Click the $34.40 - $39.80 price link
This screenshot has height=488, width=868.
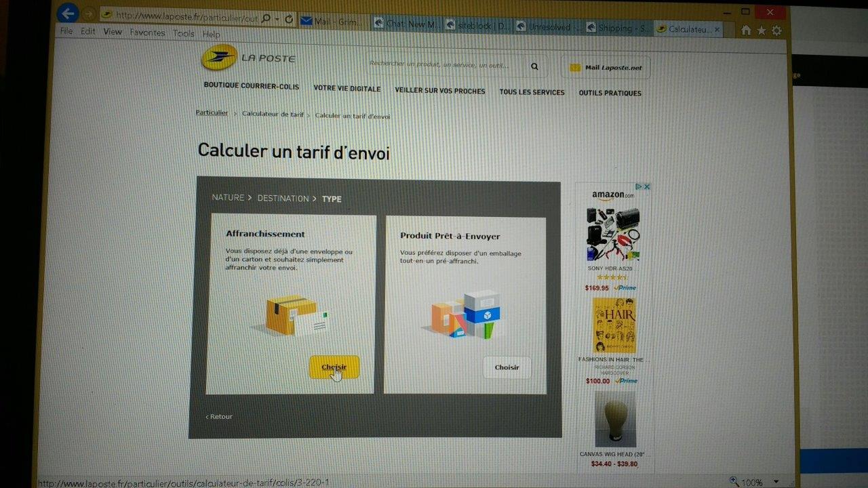[x=614, y=464]
